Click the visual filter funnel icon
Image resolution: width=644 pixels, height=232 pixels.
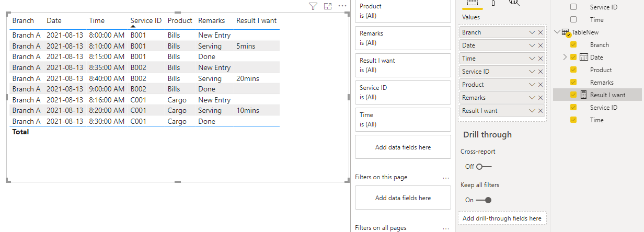[x=313, y=6]
